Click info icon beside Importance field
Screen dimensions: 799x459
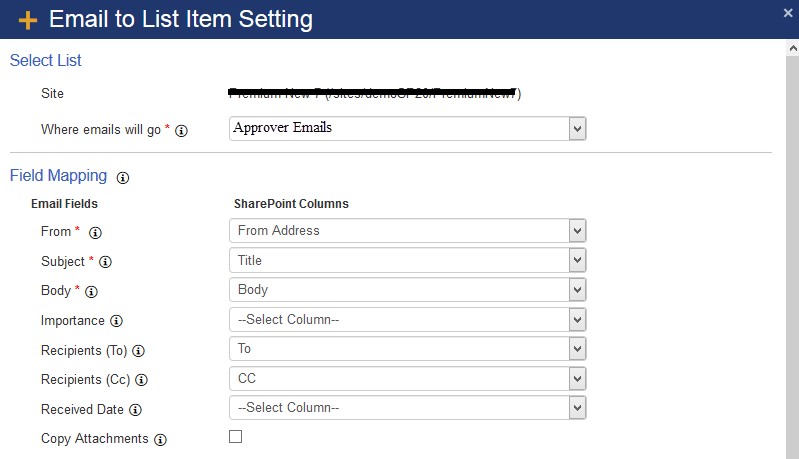[x=116, y=322]
